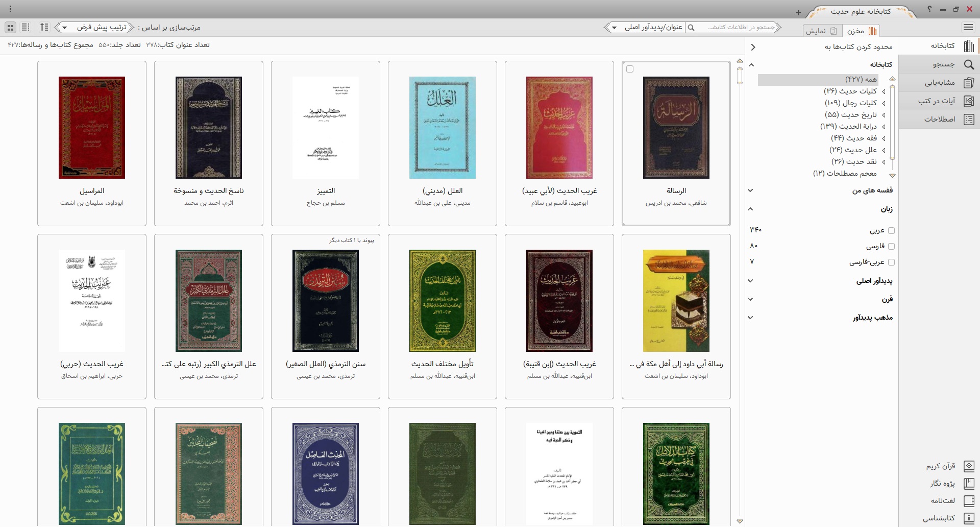Click the search in book info field
The image size is (980, 527).
coord(740,28)
